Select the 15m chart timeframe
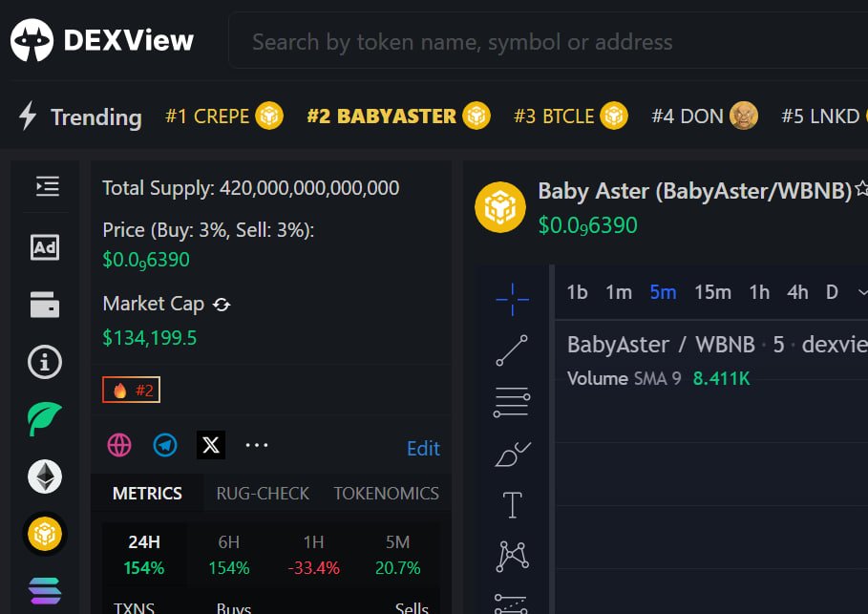Screen dimensions: 868x614 [x=712, y=292]
